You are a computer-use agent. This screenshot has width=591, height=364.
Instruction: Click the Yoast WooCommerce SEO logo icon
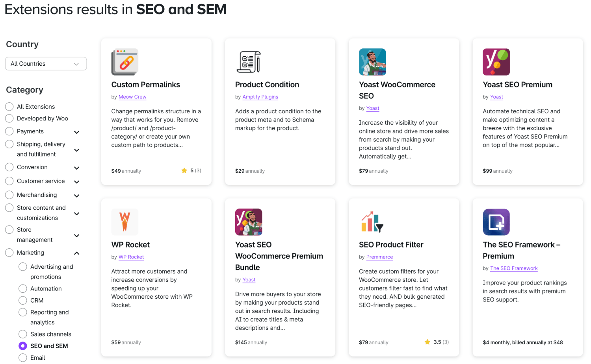(x=372, y=62)
